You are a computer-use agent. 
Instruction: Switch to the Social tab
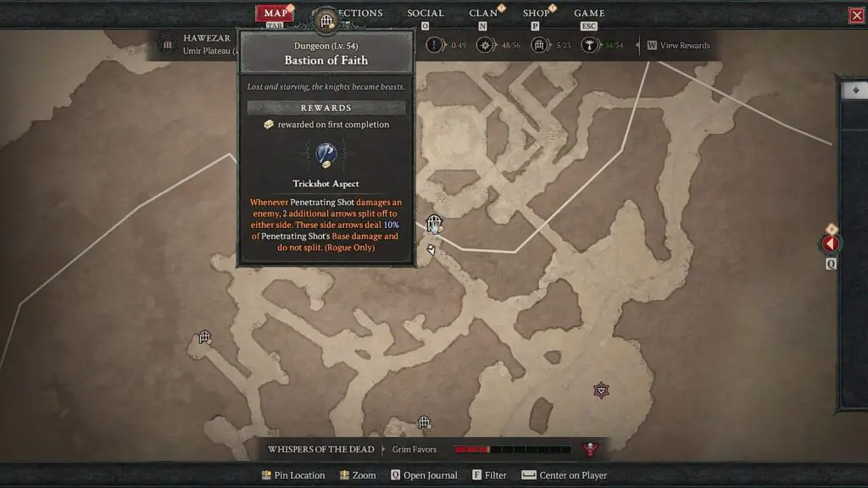click(426, 13)
